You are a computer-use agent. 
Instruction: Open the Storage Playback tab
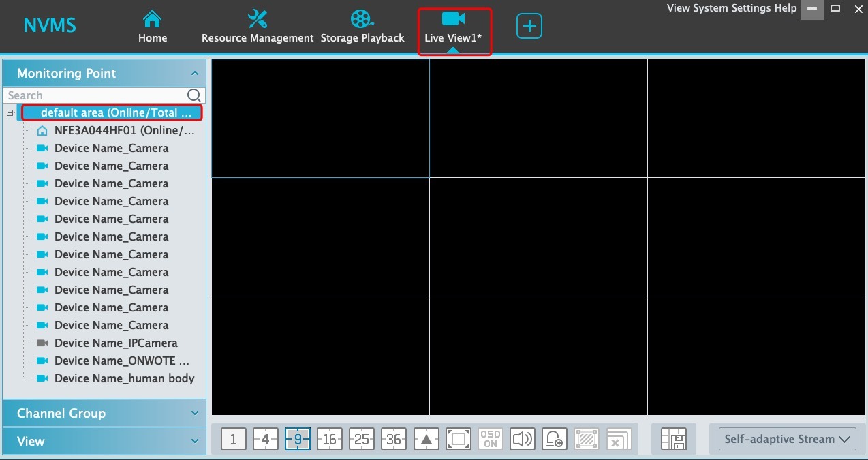coord(362,27)
